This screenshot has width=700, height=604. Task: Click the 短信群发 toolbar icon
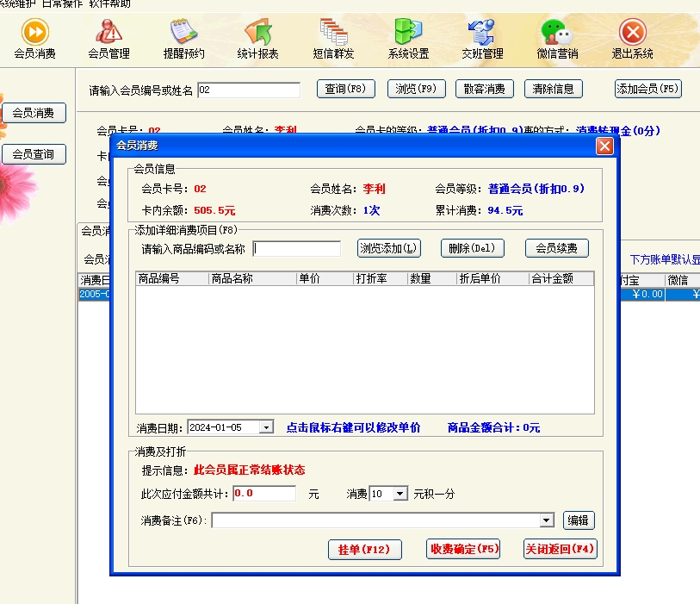click(333, 39)
